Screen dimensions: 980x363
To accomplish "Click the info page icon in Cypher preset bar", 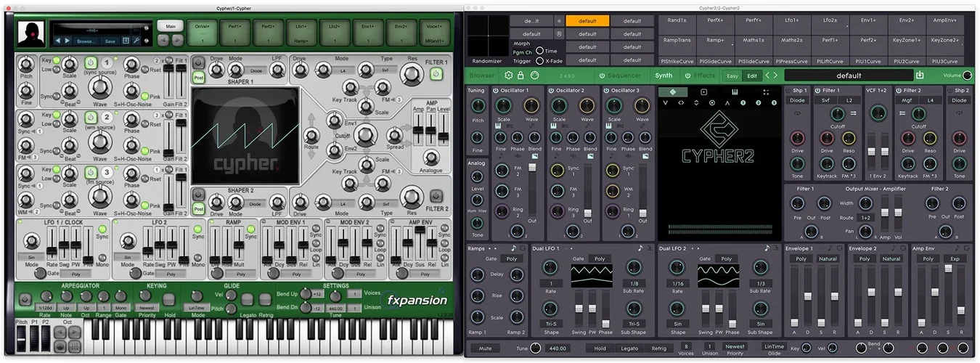I will 126,41.
